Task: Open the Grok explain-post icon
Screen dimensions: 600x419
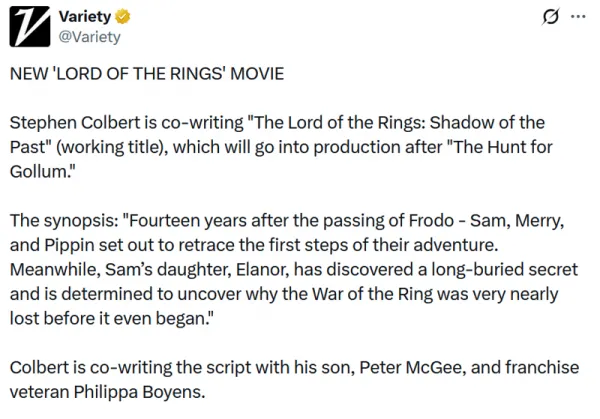Action: coord(549,17)
